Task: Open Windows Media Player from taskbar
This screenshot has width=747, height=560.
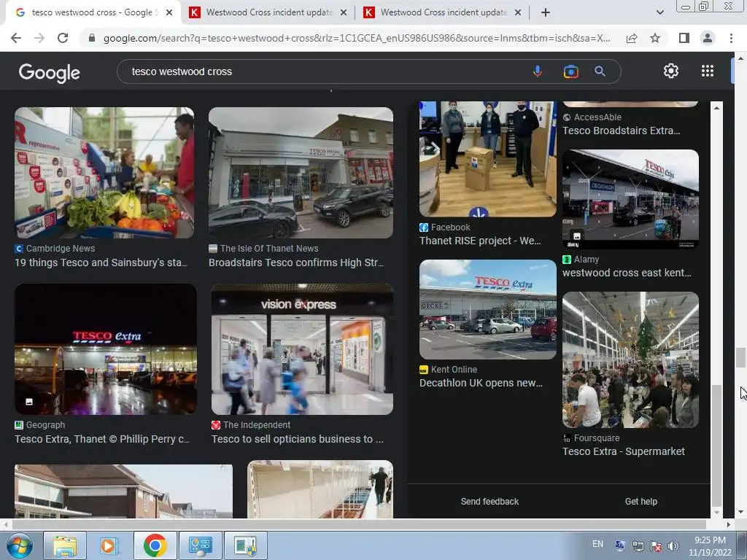Action: pyautogui.click(x=108, y=545)
